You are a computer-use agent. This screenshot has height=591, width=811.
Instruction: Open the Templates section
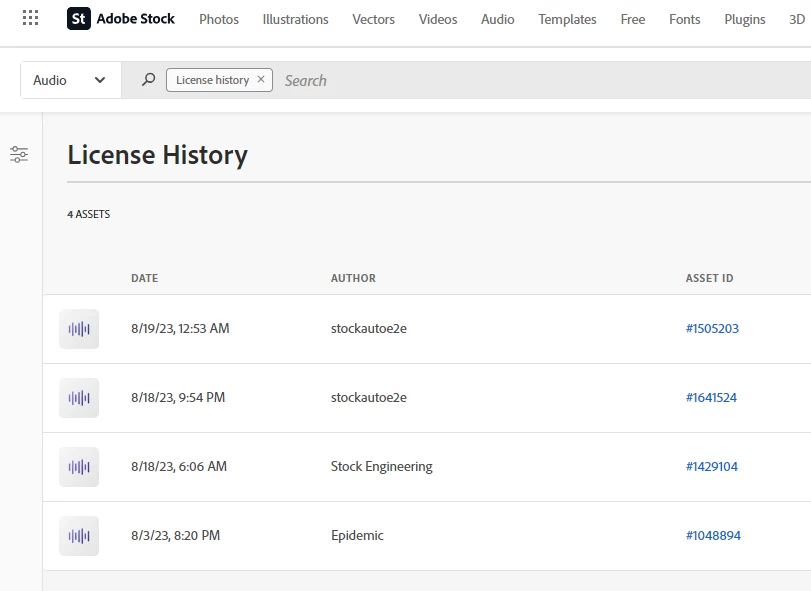[567, 19]
